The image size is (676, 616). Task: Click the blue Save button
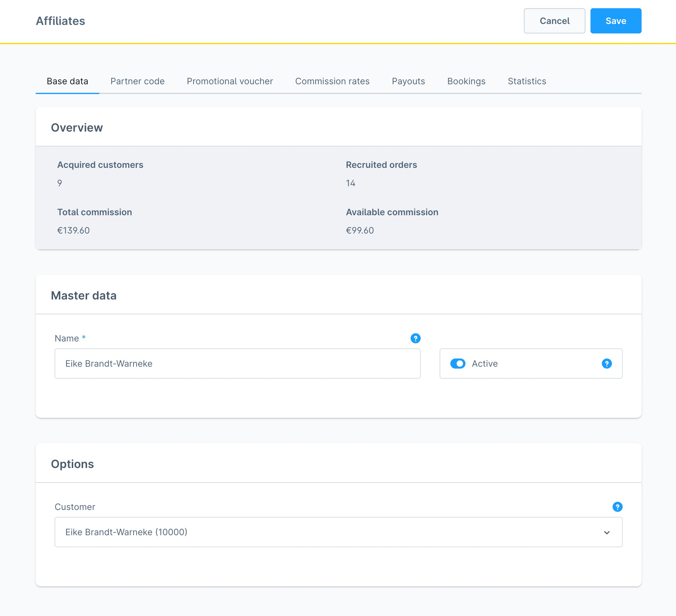(x=616, y=21)
